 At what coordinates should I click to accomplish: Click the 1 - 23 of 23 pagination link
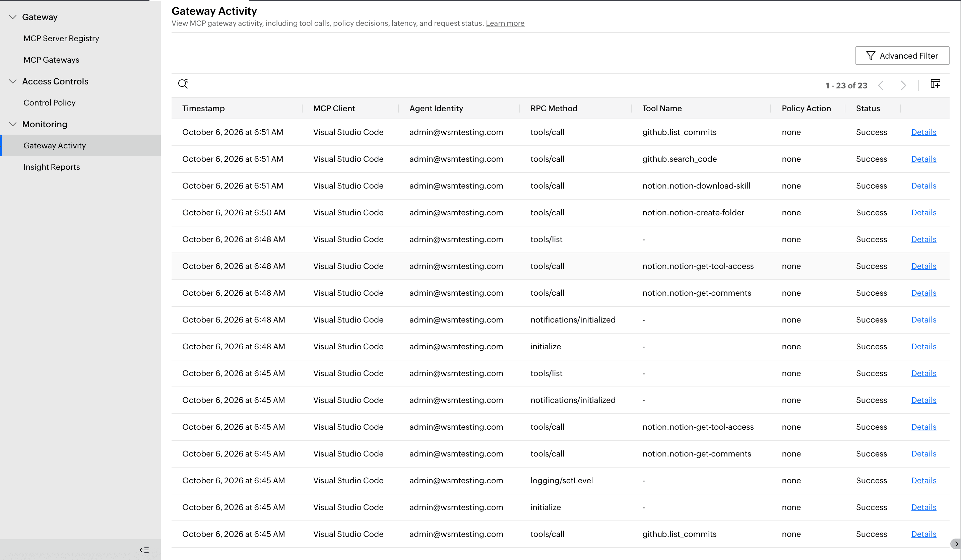tap(846, 85)
